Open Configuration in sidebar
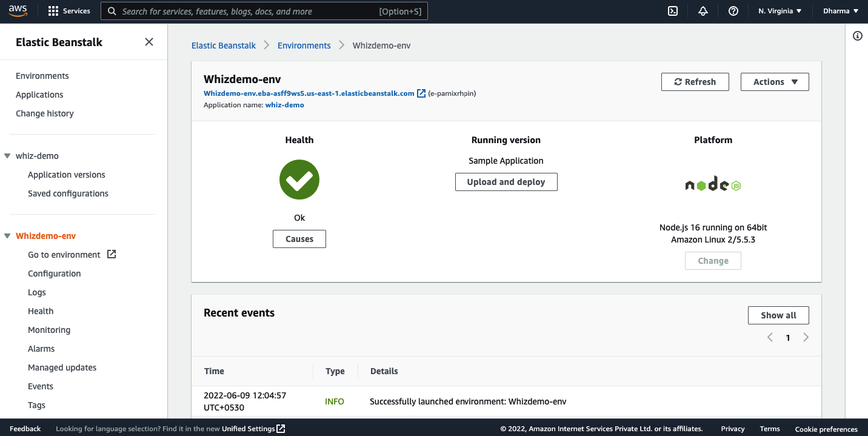The image size is (868, 436). point(54,273)
